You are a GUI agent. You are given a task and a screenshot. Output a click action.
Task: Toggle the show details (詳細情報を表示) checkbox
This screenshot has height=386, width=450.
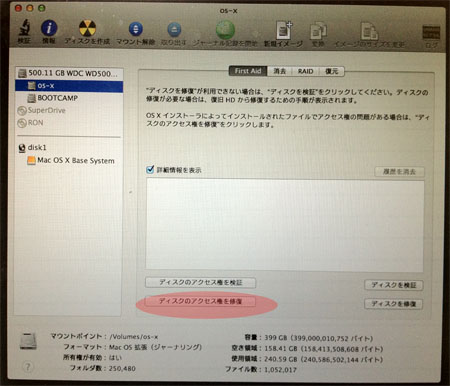point(150,169)
